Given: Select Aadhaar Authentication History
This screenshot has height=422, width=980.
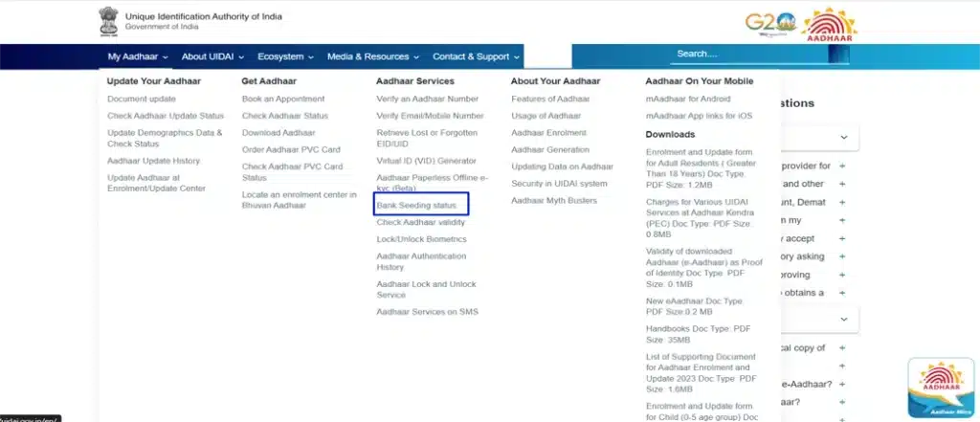Looking at the screenshot, I should 421,261.
